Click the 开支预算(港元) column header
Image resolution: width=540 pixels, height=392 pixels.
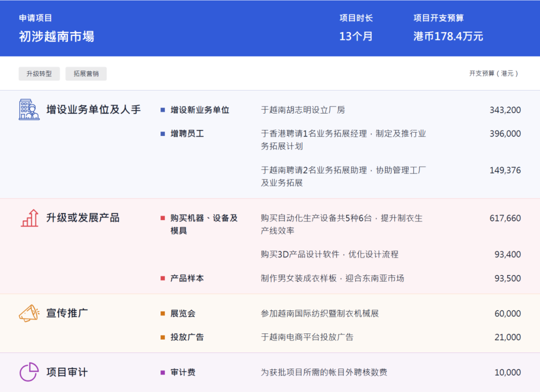click(493, 73)
